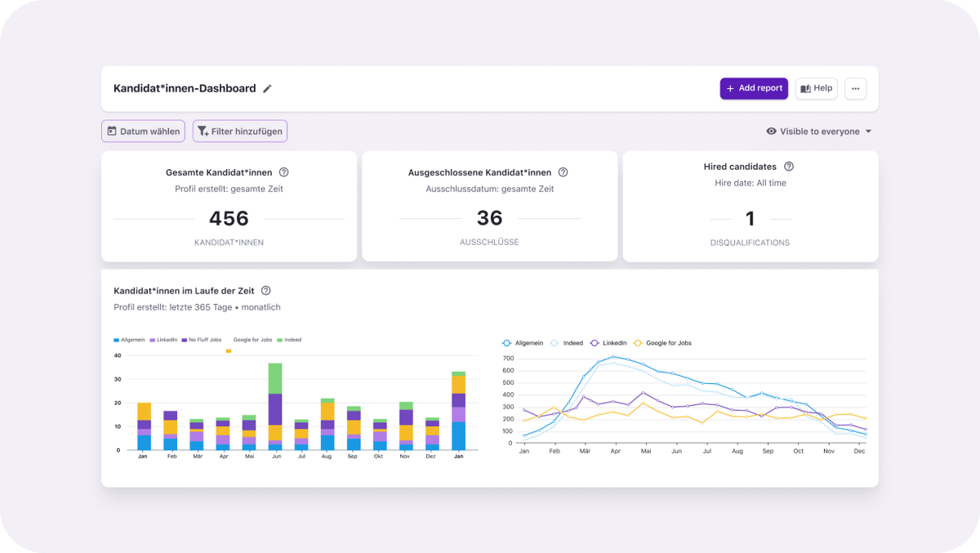Toggle indeed series in bar chart legend
The height and width of the screenshot is (553, 980).
289,340
